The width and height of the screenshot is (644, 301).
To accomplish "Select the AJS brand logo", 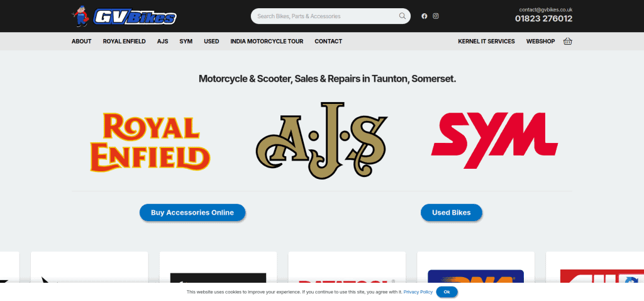I will (321, 140).
